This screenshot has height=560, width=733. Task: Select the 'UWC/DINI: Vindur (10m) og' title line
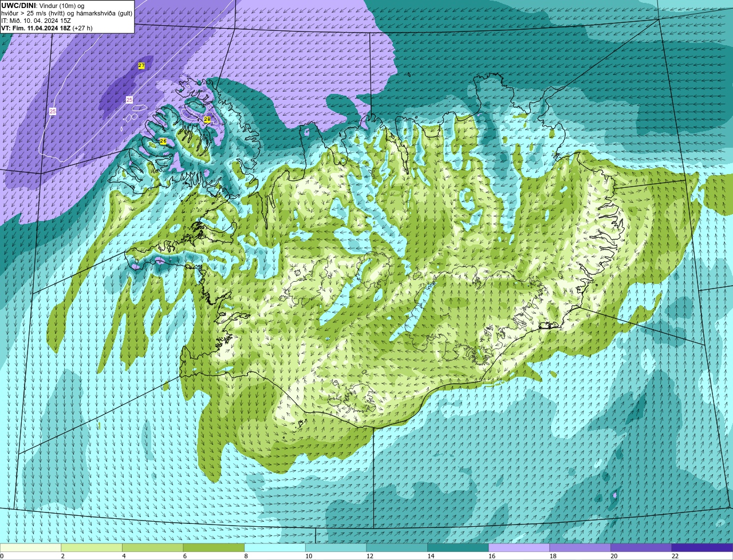pos(42,6)
